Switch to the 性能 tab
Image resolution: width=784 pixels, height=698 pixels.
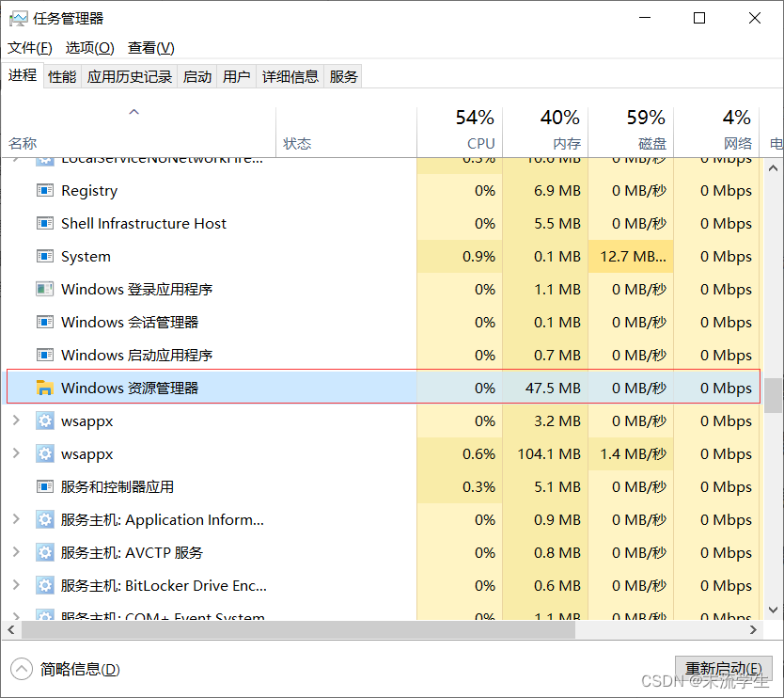[x=62, y=76]
